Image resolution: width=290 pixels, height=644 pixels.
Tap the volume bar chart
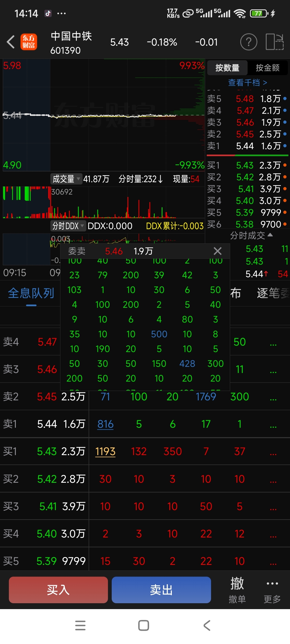104,202
